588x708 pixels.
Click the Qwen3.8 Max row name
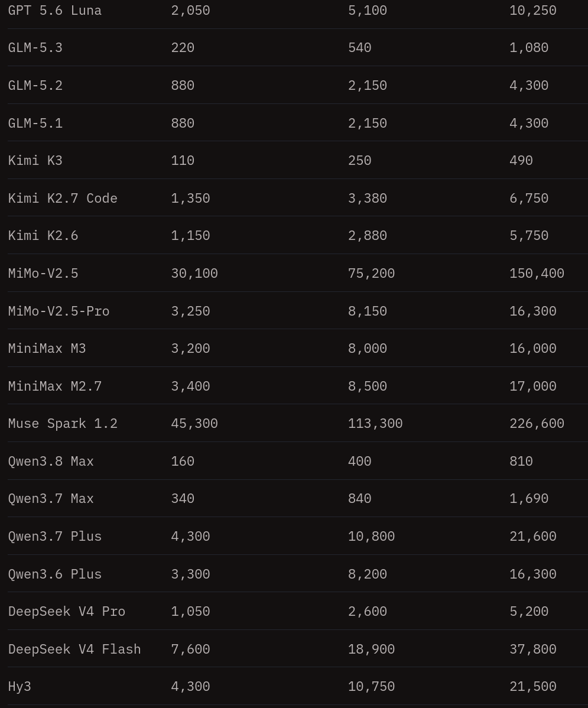pyautogui.click(x=51, y=462)
